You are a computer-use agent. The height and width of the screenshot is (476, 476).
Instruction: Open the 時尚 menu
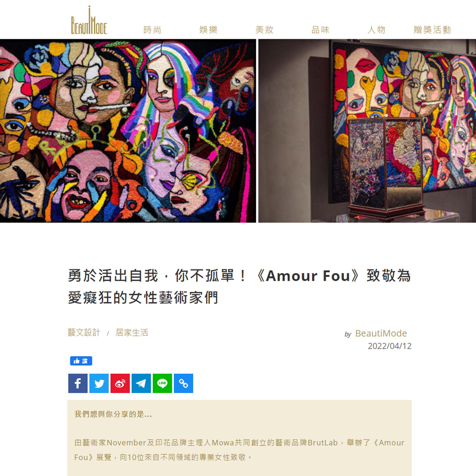click(x=152, y=30)
